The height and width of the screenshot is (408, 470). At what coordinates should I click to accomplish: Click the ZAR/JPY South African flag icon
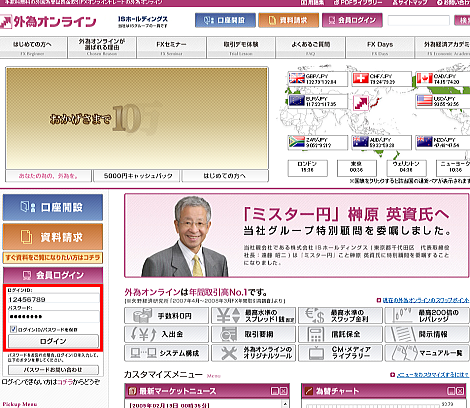(x=296, y=142)
